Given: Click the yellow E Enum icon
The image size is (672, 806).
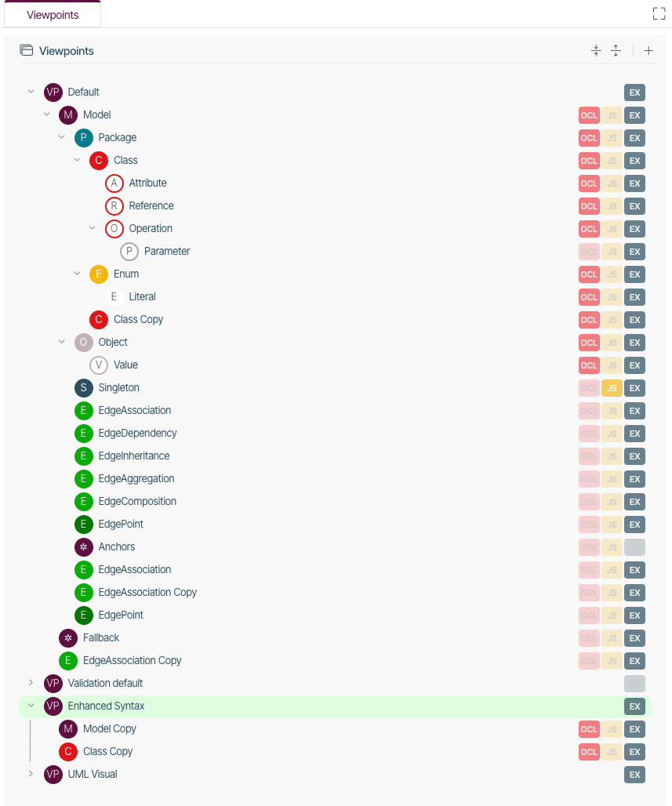Looking at the screenshot, I should coord(99,274).
